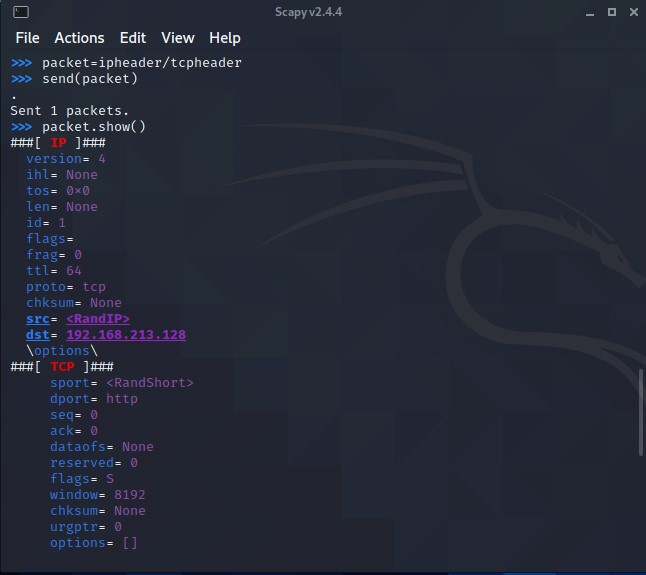Click the Scapy v2.4.4 window title

322,12
